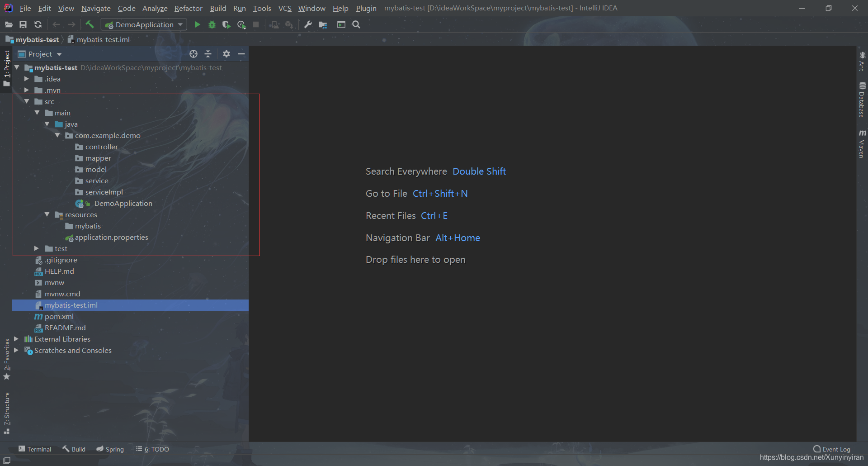Click the Back navigation arrow

(56, 25)
